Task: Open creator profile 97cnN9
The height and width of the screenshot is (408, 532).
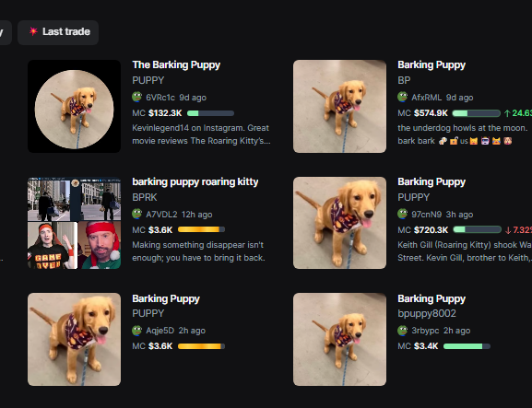Action: pyautogui.click(x=427, y=215)
